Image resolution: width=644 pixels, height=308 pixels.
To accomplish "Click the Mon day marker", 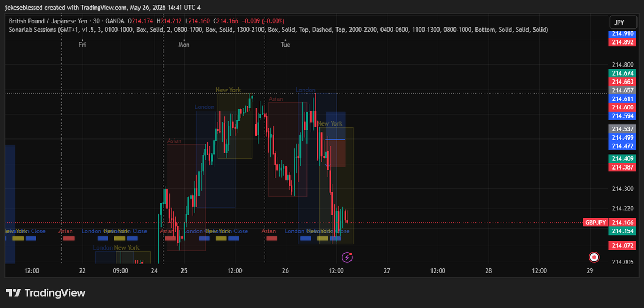I will click(x=184, y=45).
